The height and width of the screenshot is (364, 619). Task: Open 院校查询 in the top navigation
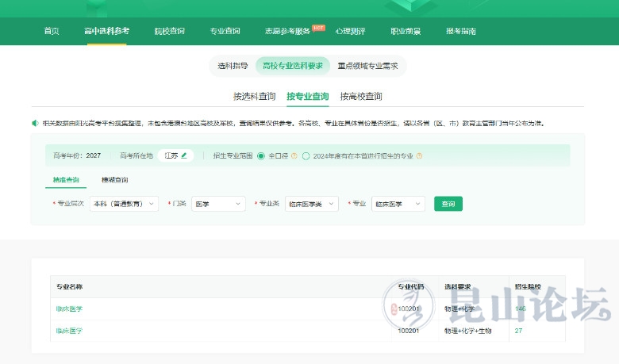pos(169,31)
